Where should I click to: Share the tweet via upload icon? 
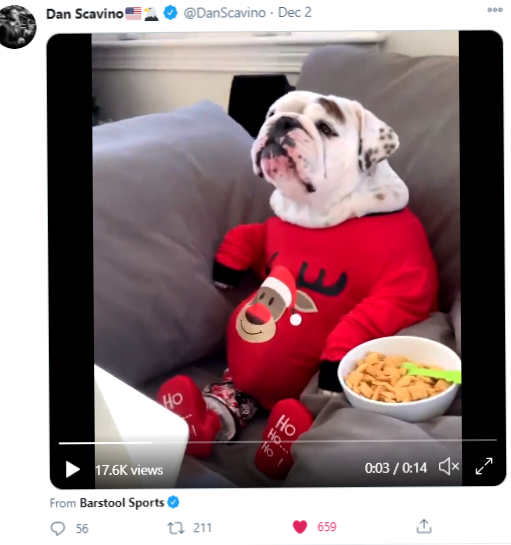click(x=424, y=526)
